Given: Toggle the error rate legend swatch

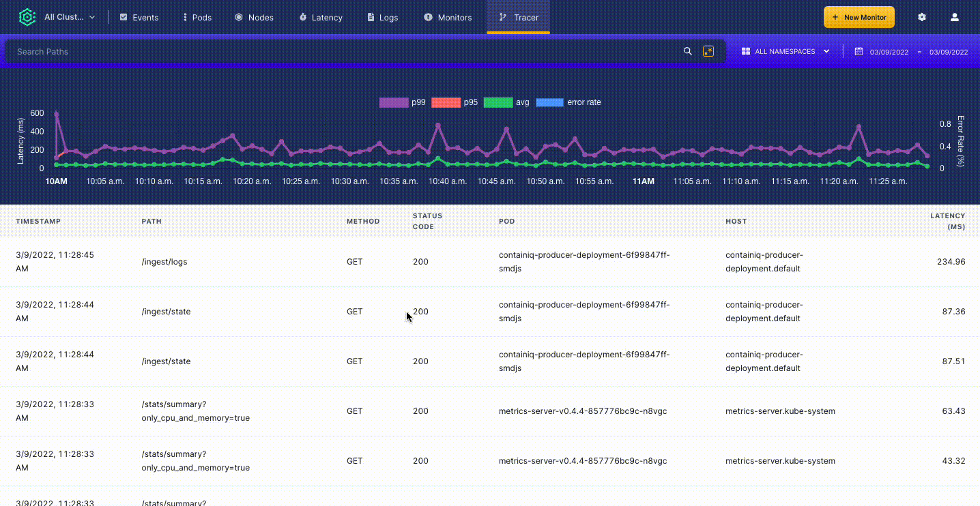Looking at the screenshot, I should coord(549,102).
